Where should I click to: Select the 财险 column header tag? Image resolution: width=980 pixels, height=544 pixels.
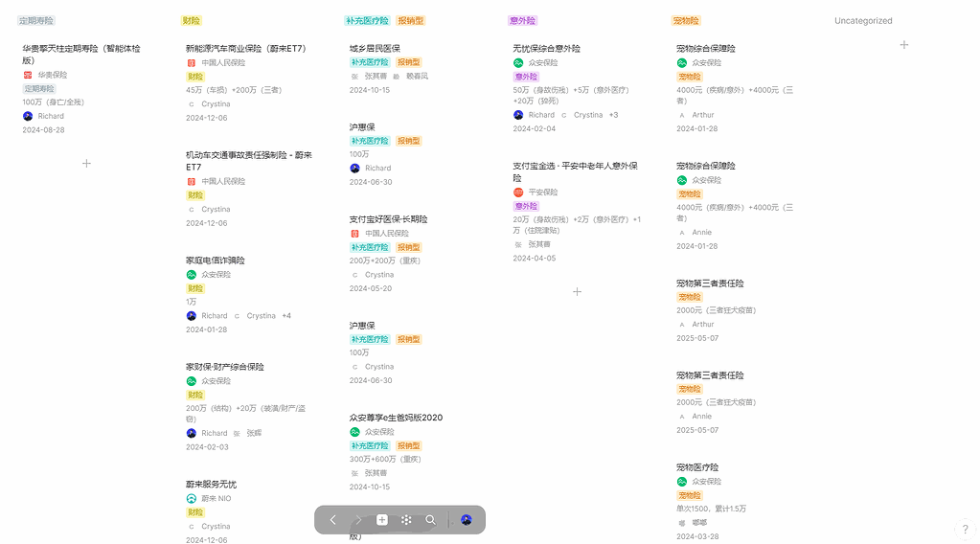coord(192,21)
